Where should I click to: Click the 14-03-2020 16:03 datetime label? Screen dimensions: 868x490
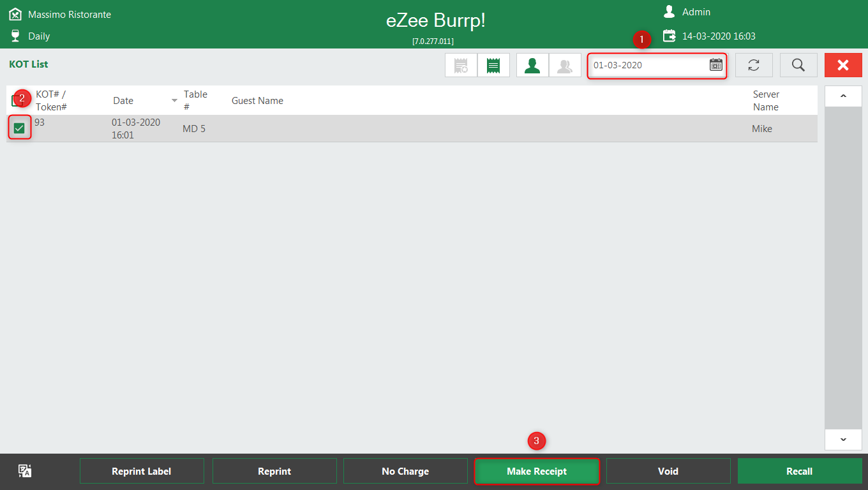719,36
